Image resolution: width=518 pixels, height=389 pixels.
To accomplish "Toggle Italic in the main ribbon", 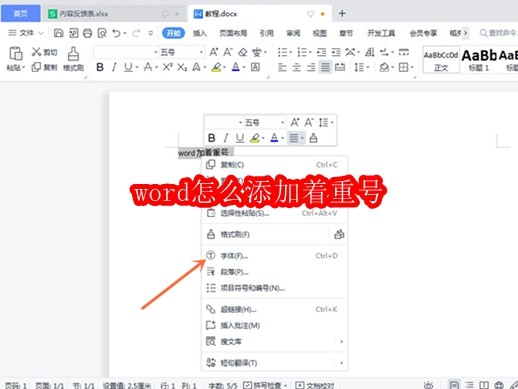I will (114, 67).
